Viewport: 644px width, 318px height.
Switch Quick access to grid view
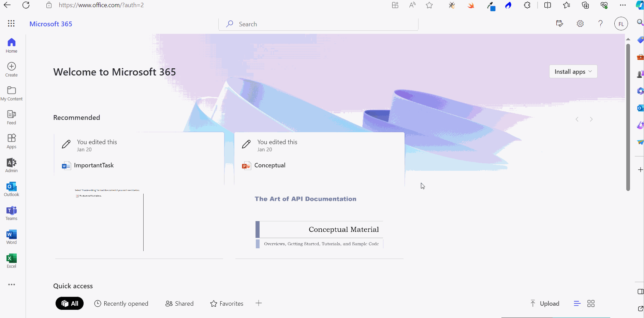(591, 304)
